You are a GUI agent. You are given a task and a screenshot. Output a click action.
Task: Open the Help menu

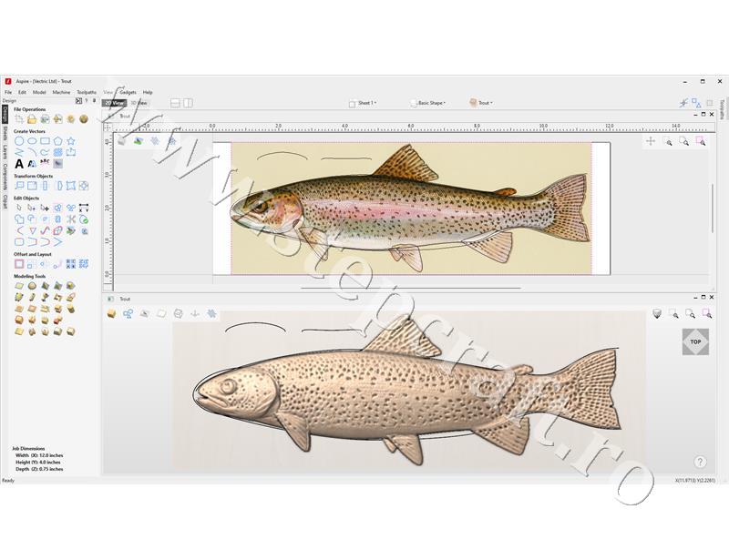pos(148,92)
